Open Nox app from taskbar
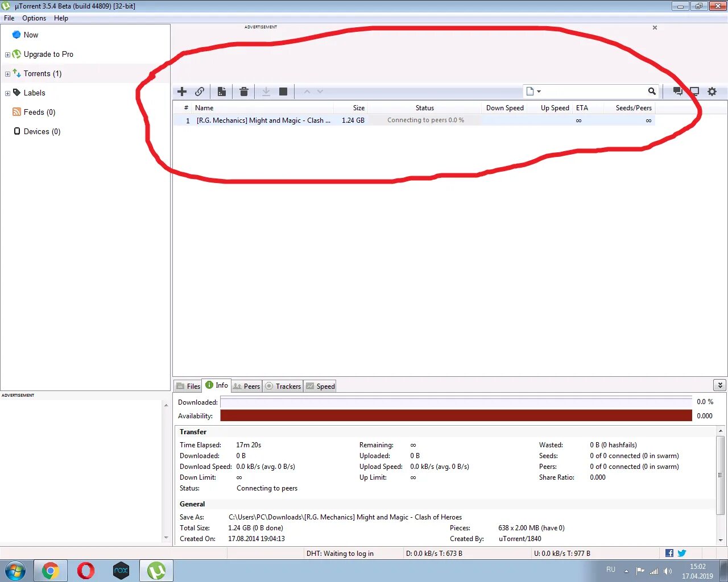The height and width of the screenshot is (582, 728). pos(121,571)
